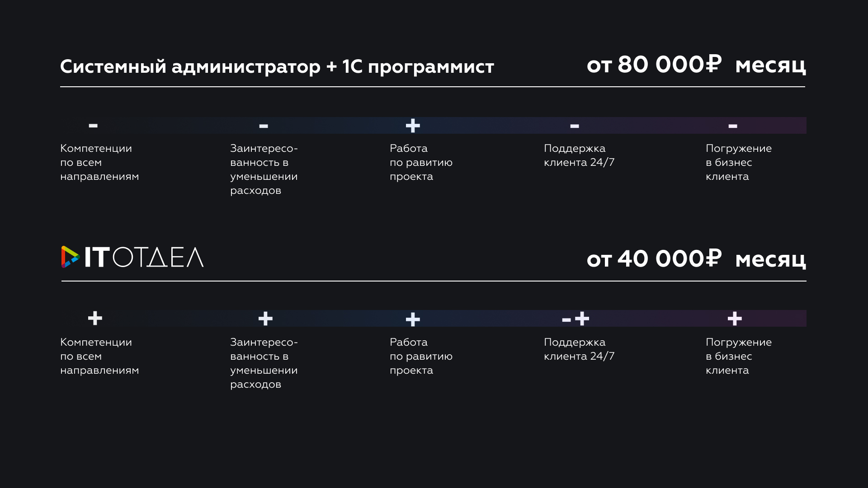Image resolution: width=868 pixels, height=488 pixels.
Task: Click the plus above top 'Работа по равитию проекта'
Action: (413, 125)
